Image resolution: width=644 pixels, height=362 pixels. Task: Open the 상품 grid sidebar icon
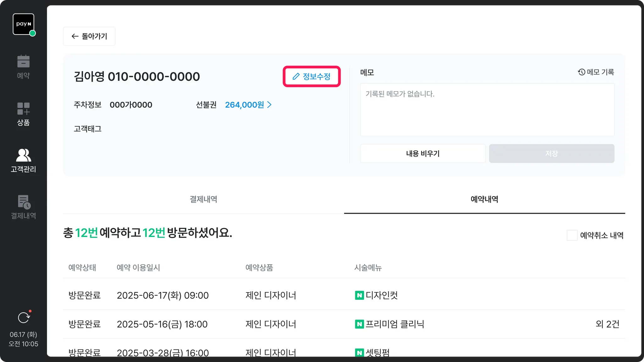coord(23,109)
